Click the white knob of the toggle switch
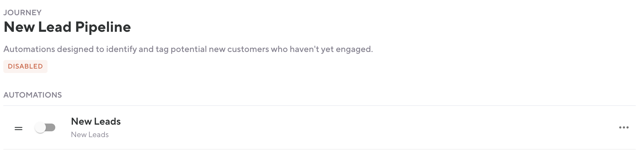 (40, 127)
